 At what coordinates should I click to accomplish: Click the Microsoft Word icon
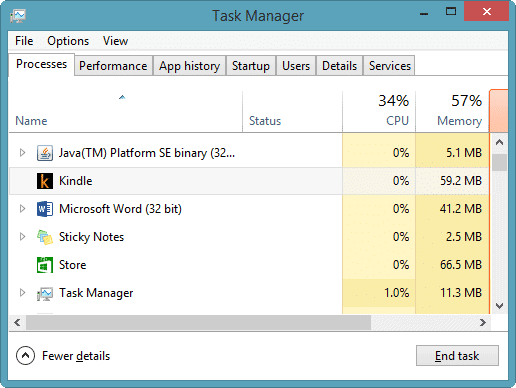[45, 209]
